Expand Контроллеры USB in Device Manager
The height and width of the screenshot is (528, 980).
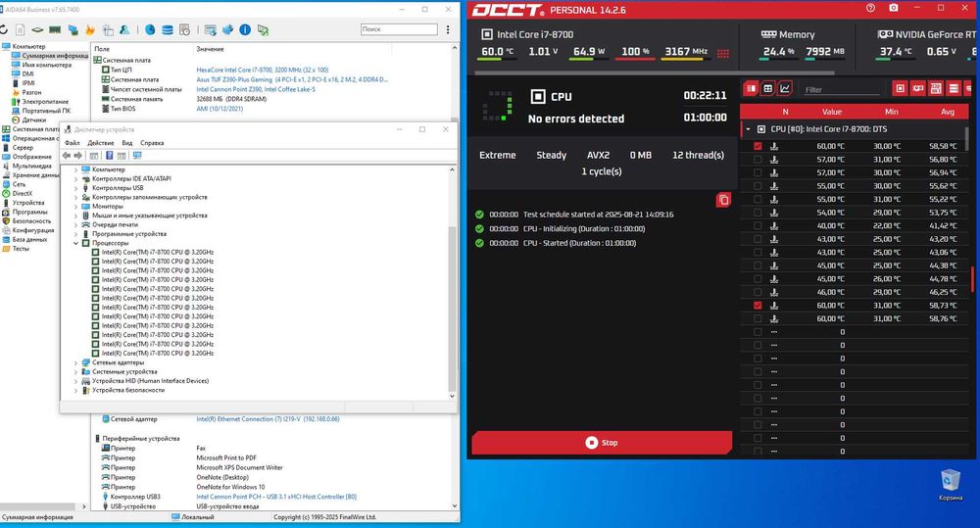click(76, 188)
